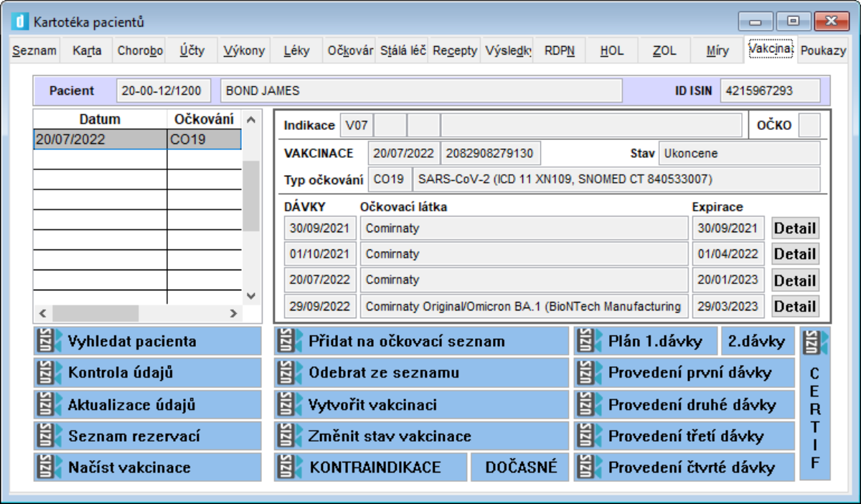
Task: Click the Datum column header
Action: point(100,120)
